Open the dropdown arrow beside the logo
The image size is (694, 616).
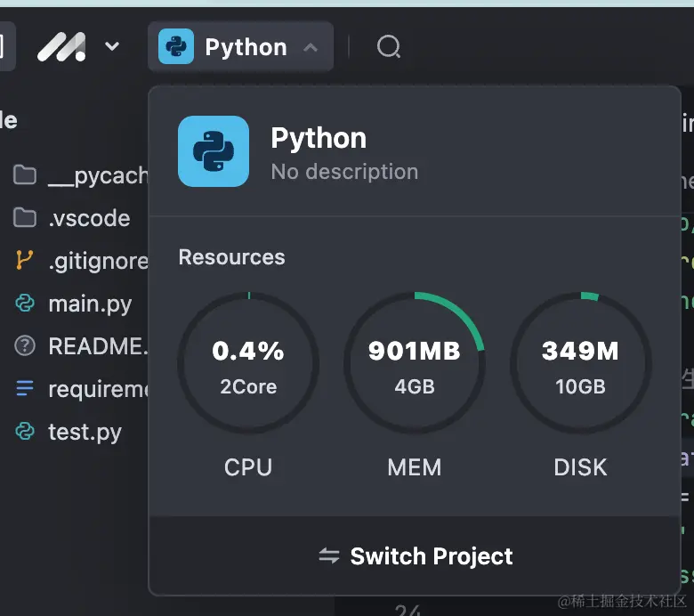coord(112,46)
